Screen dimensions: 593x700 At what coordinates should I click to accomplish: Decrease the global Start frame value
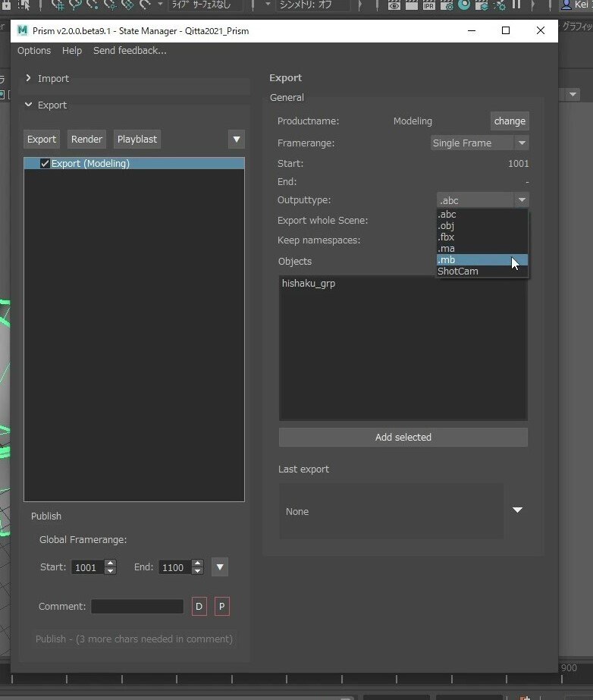tap(110, 571)
